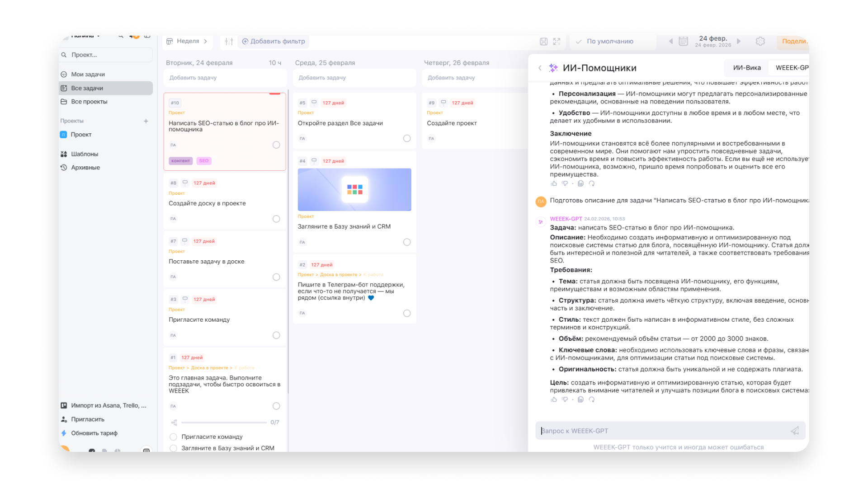Open the calendar date picker icon
This screenshot has height=488, width=868.
click(x=683, y=42)
